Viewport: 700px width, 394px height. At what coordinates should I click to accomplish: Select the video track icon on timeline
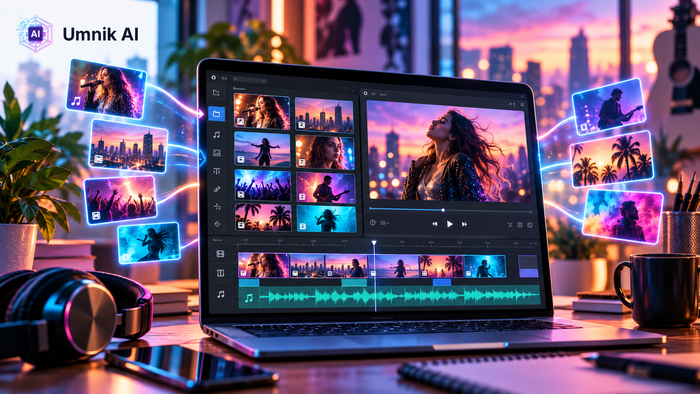[220, 254]
